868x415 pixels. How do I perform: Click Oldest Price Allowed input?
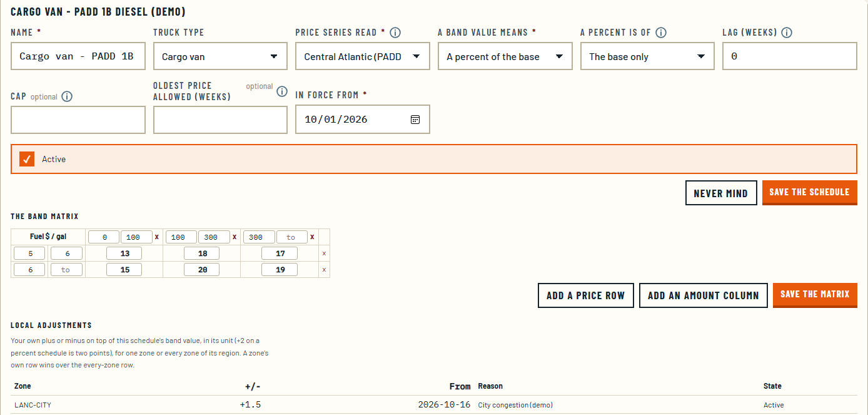(220, 120)
